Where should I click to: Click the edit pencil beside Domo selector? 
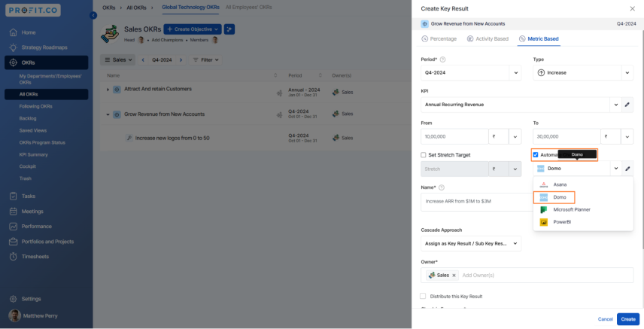[627, 169]
